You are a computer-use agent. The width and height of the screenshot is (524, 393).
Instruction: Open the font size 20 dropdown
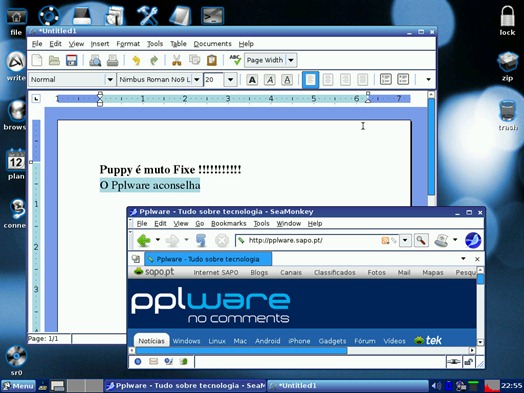pos(230,80)
